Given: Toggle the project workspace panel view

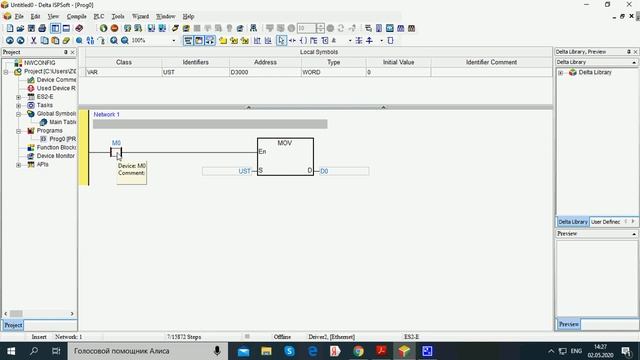Looking at the screenshot, I should tap(55, 28).
